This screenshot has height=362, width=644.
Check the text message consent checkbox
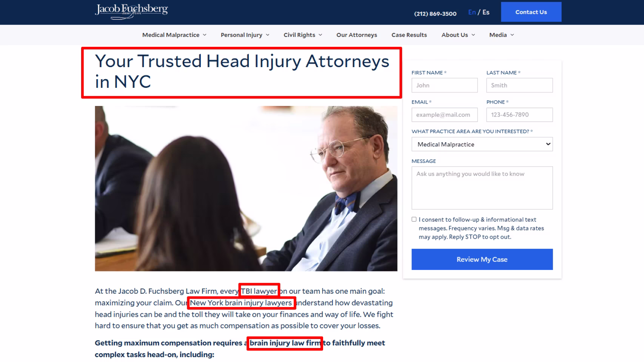pos(414,219)
